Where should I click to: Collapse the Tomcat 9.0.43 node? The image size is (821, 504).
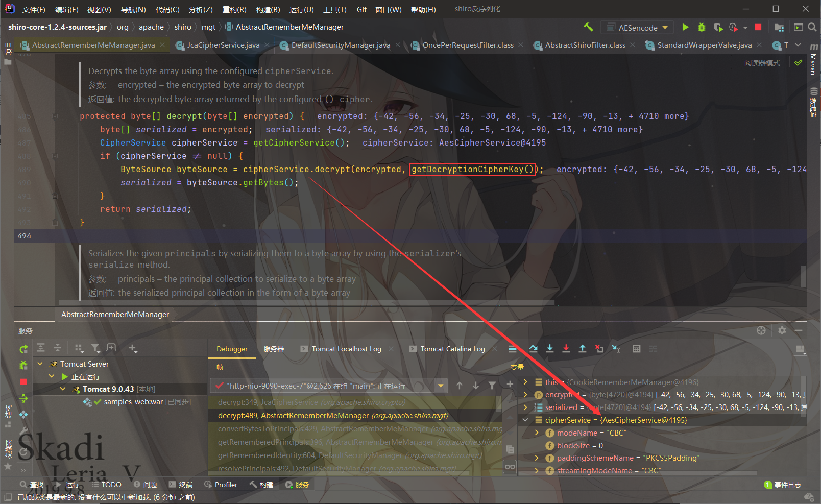(62, 389)
